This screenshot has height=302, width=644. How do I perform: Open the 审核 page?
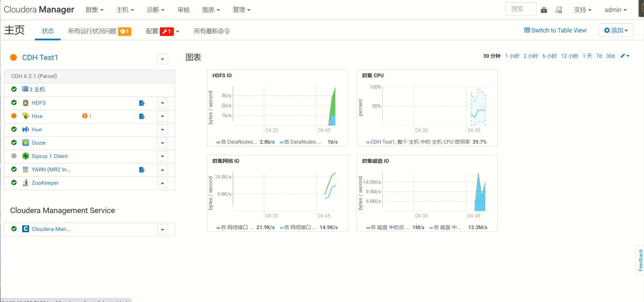pos(184,10)
